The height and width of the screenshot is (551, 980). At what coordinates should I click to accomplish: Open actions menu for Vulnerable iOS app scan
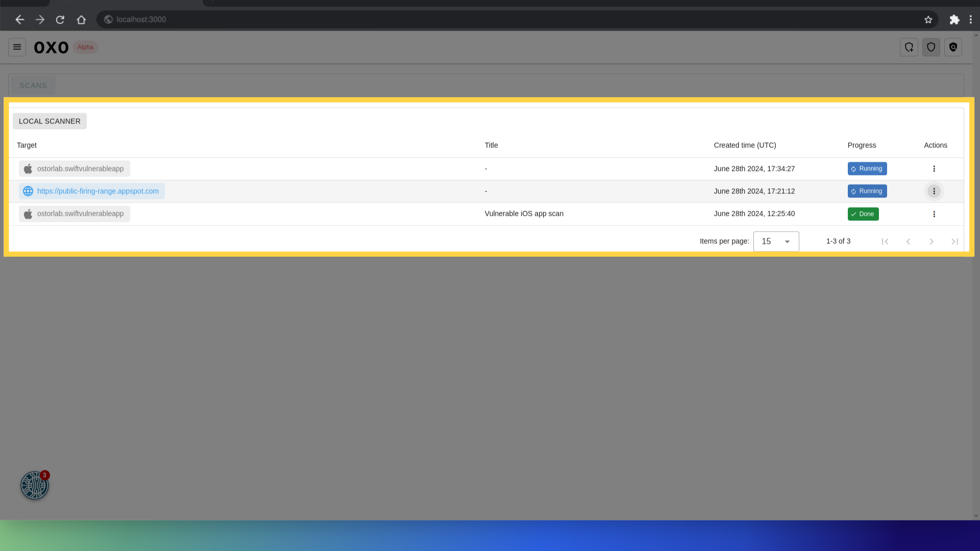click(934, 214)
